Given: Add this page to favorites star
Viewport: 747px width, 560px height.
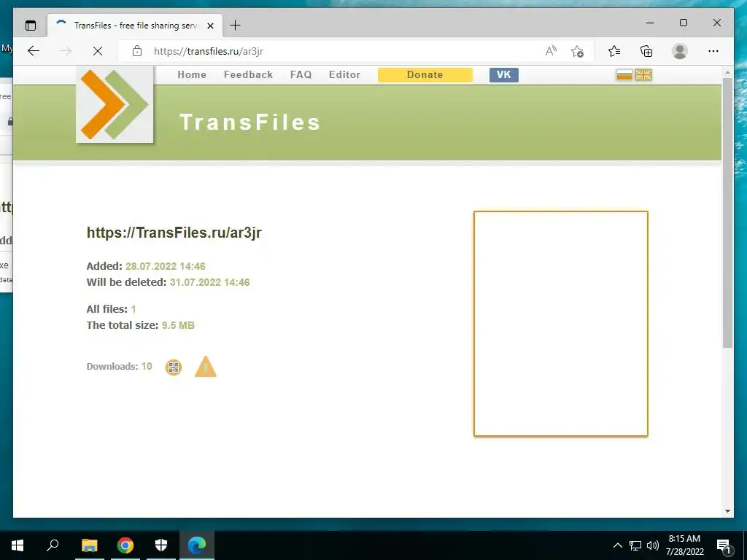Looking at the screenshot, I should point(578,51).
